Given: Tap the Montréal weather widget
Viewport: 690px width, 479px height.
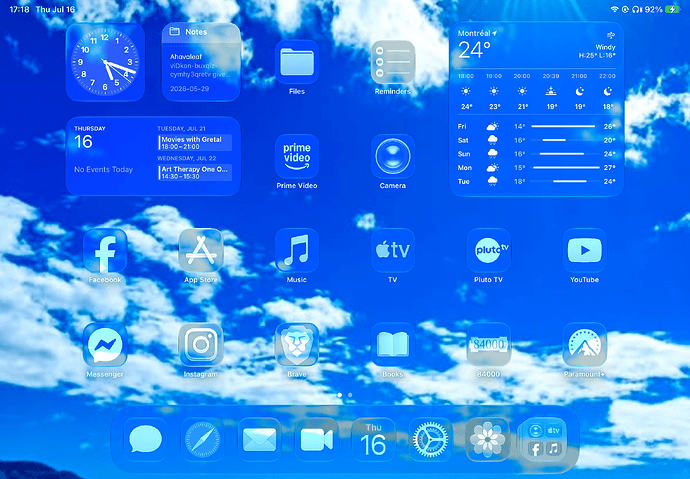Looking at the screenshot, I should pyautogui.click(x=536, y=109).
